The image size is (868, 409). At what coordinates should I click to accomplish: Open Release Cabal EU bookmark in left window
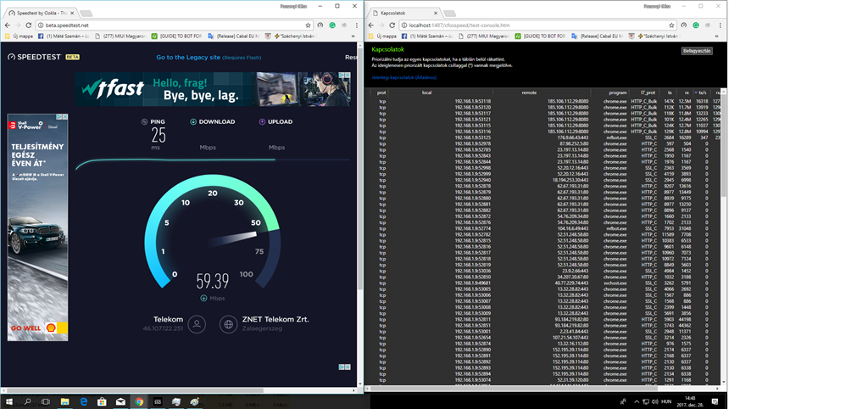click(x=233, y=36)
